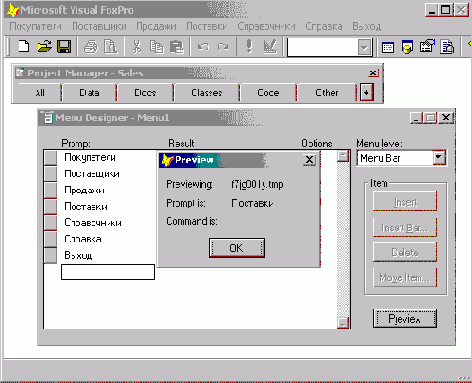Click the mover button beside Поставщики row
The image size is (472, 383).
(51, 174)
